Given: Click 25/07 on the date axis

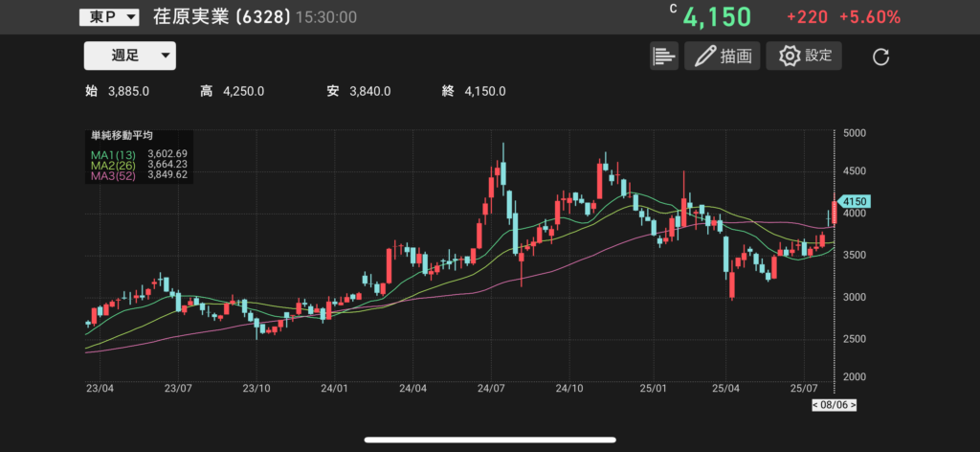Looking at the screenshot, I should point(804,388).
